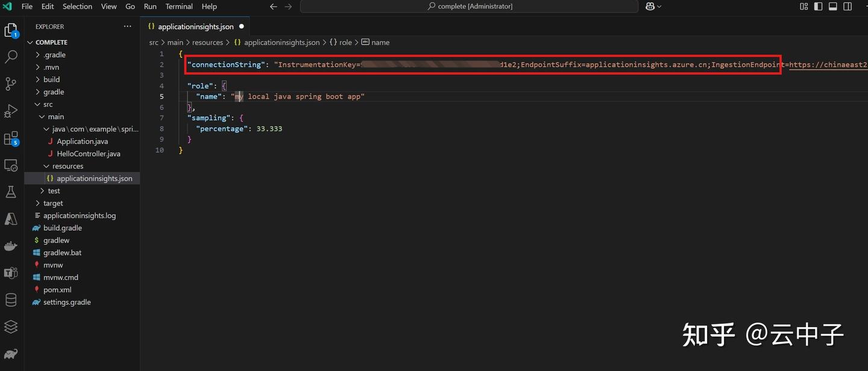Expand the target folder
This screenshot has height=371, width=868.
54,203
